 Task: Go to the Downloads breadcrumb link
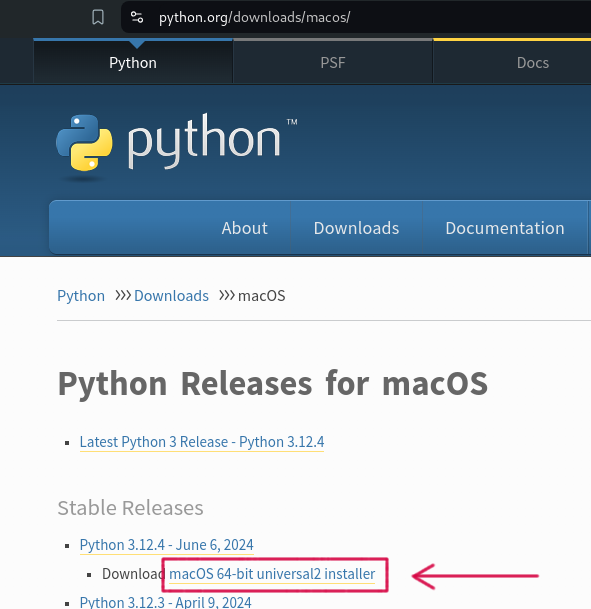(x=171, y=296)
